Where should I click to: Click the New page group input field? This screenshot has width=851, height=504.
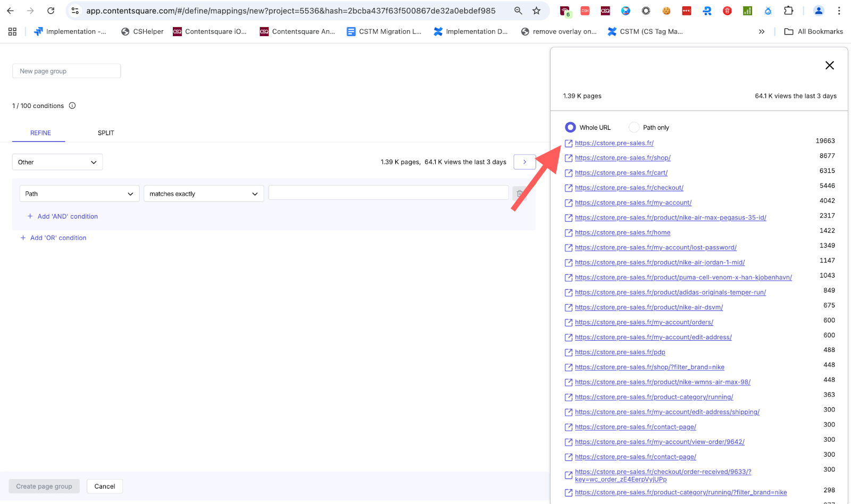pyautogui.click(x=66, y=71)
